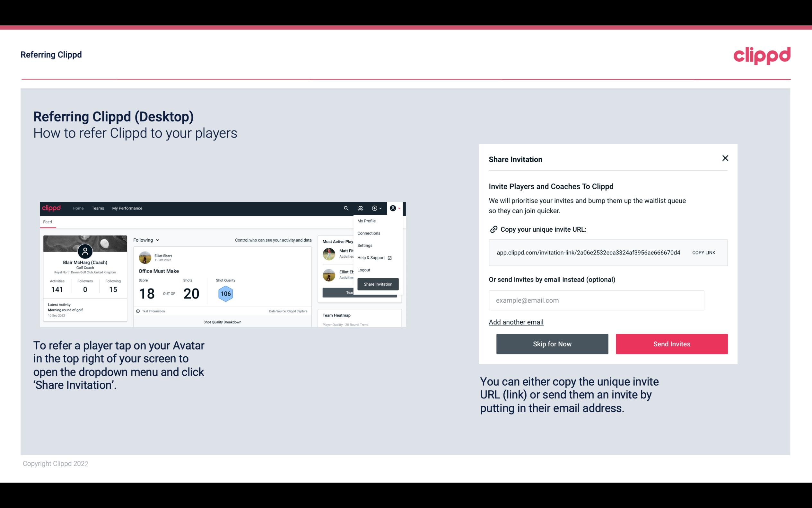Click the Feed tab below navbar
Image resolution: width=812 pixels, height=508 pixels.
pyautogui.click(x=48, y=221)
